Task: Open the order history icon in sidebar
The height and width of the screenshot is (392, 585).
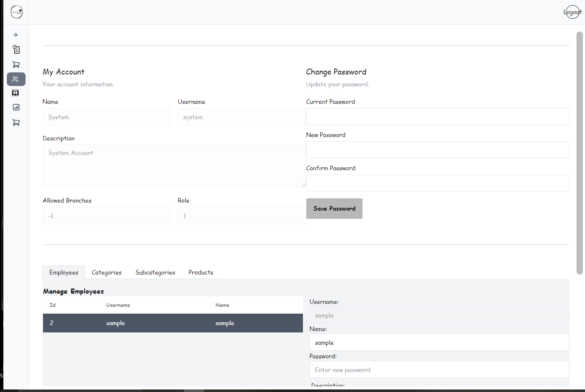Action: click(16, 49)
